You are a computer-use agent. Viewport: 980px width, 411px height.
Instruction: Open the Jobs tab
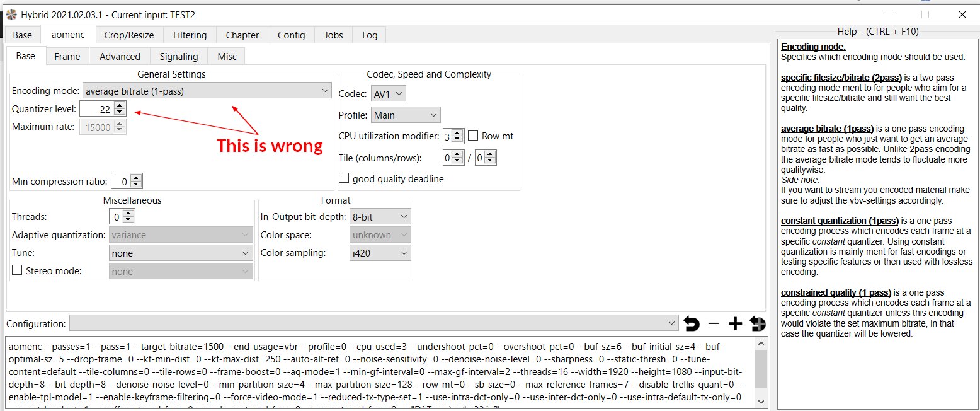tap(333, 35)
